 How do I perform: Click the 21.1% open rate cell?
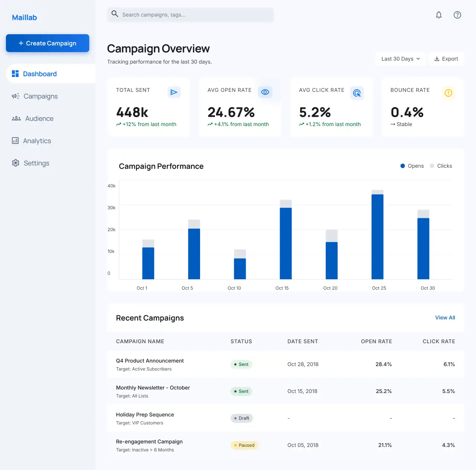click(x=385, y=445)
